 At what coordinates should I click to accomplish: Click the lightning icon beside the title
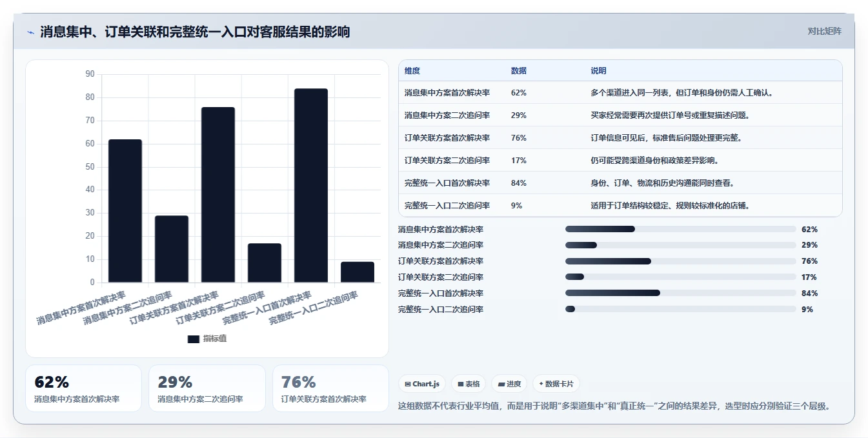coord(30,32)
